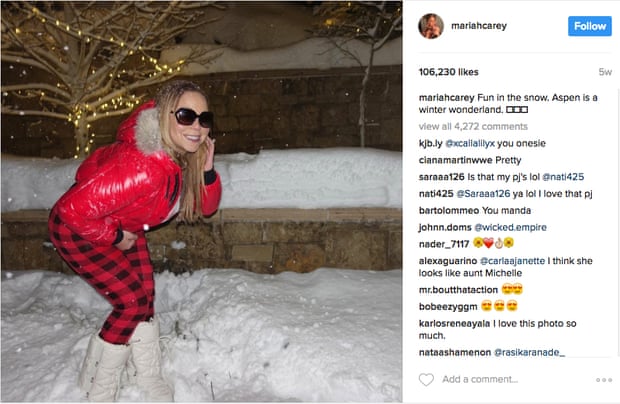Open the @Saraaa126 mention link
This screenshot has height=404, width=620.
click(483, 194)
